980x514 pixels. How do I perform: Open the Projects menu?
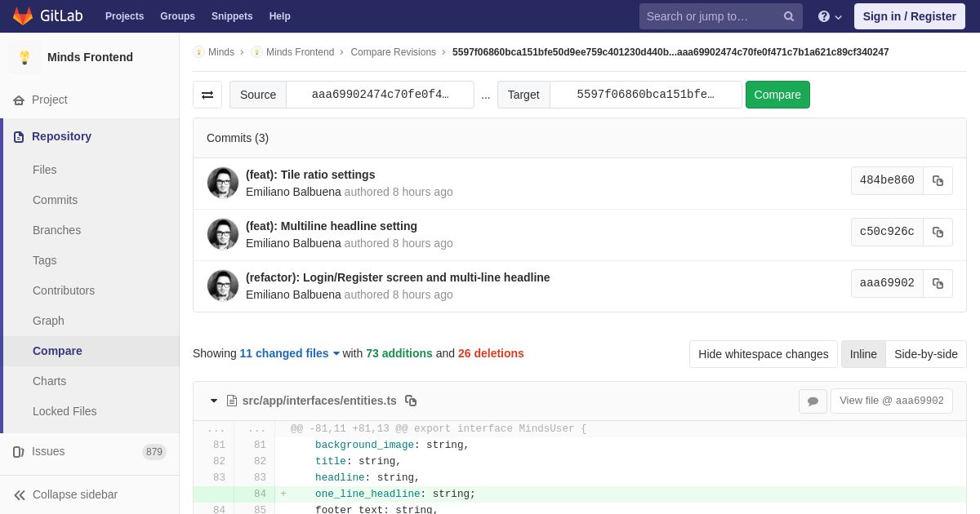[124, 16]
